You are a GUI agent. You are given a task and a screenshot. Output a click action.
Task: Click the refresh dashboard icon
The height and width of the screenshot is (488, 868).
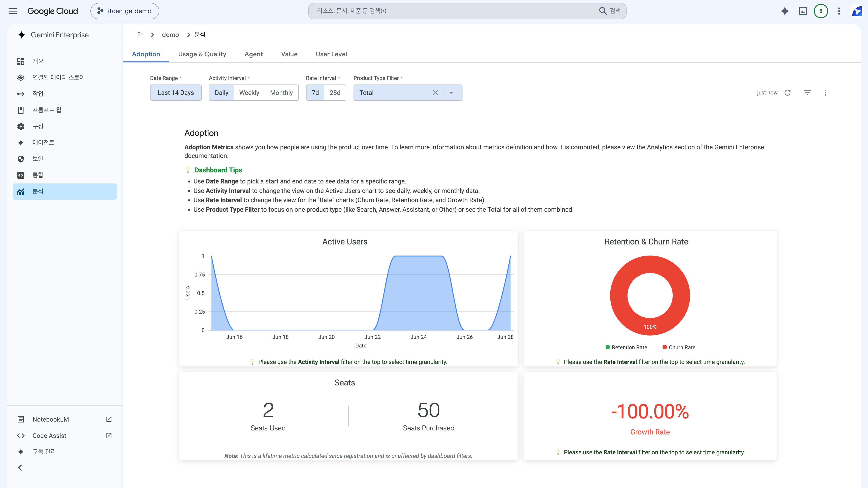tap(788, 93)
